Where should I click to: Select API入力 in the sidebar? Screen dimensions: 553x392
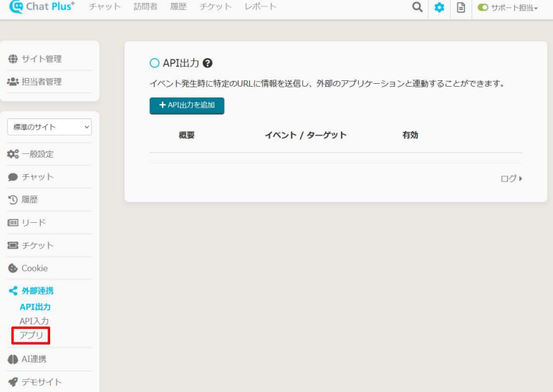[34, 321]
